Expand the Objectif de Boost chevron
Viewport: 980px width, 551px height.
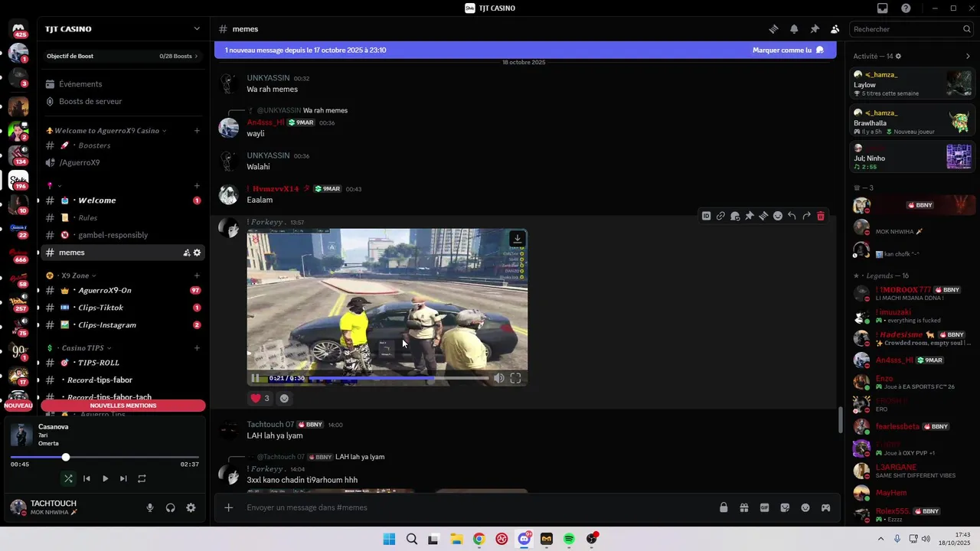point(196,56)
